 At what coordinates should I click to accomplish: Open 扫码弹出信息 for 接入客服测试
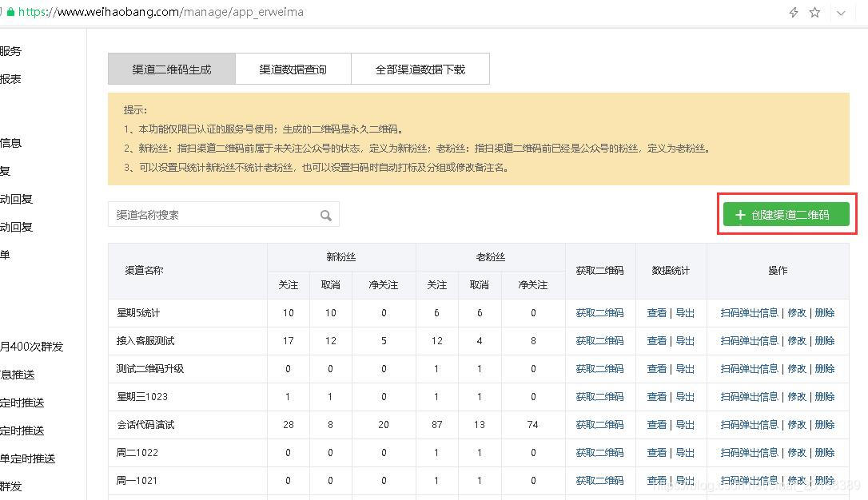pyautogui.click(x=750, y=341)
